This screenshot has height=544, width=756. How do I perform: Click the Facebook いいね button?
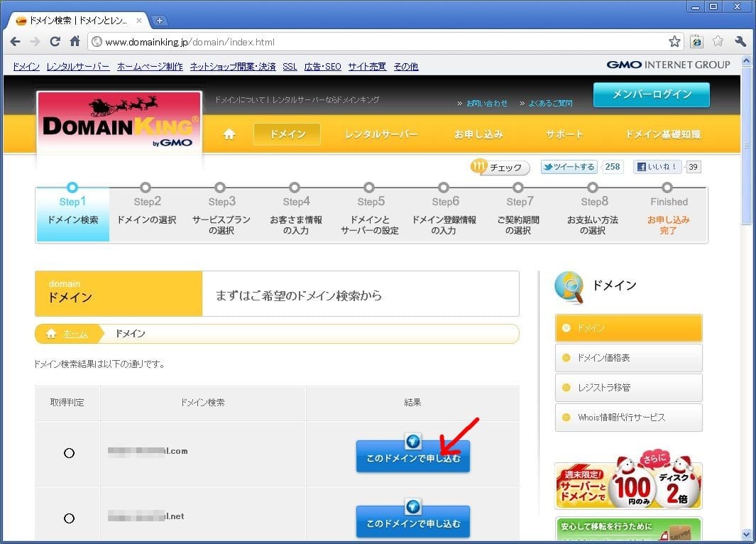[x=658, y=167]
